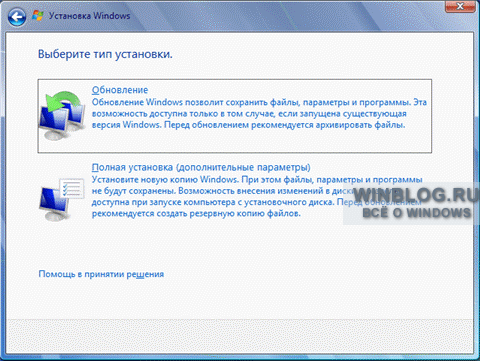Open Помощь в принятии решения link
The width and height of the screenshot is (480, 361).
coord(101,274)
